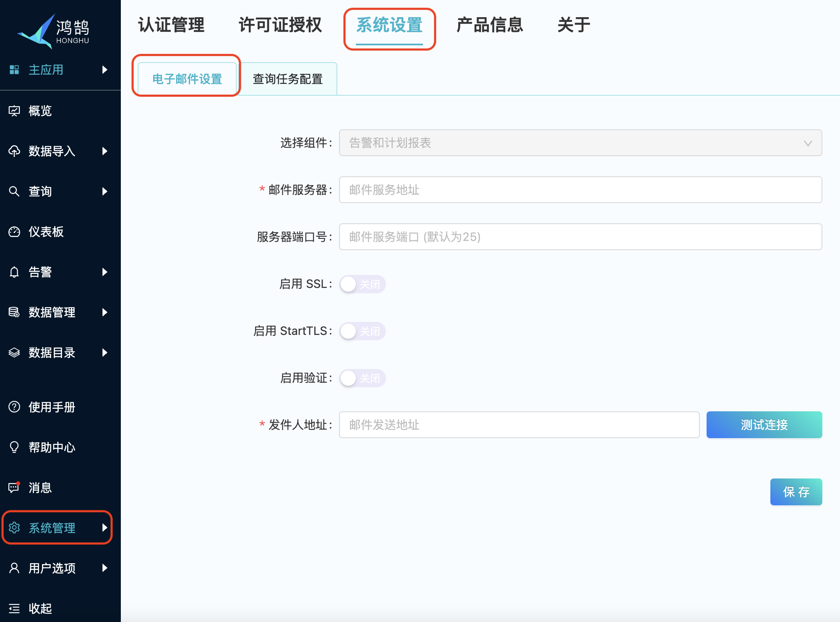Select the 系统设置 tab
The height and width of the screenshot is (622, 840).
pyautogui.click(x=389, y=25)
